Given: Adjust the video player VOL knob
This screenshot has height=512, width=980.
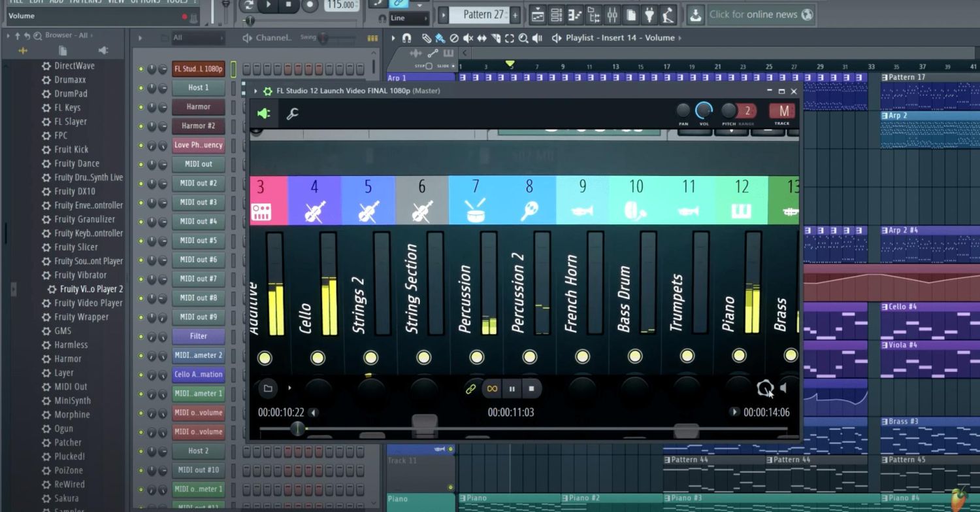Looking at the screenshot, I should 704,110.
